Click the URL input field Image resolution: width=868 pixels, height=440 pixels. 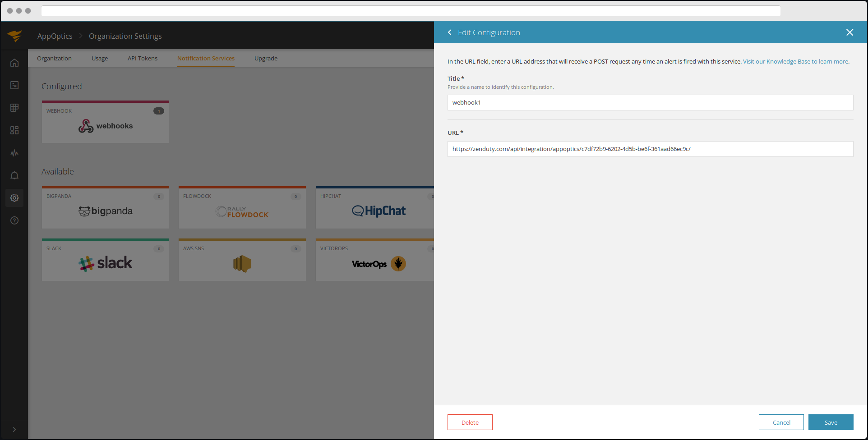(x=650, y=149)
